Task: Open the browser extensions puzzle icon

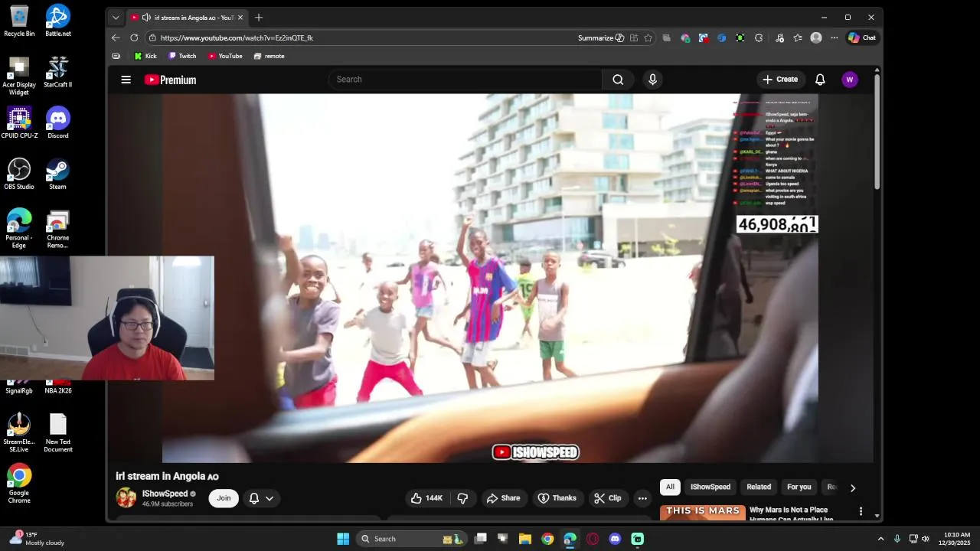Action: click(x=759, y=37)
